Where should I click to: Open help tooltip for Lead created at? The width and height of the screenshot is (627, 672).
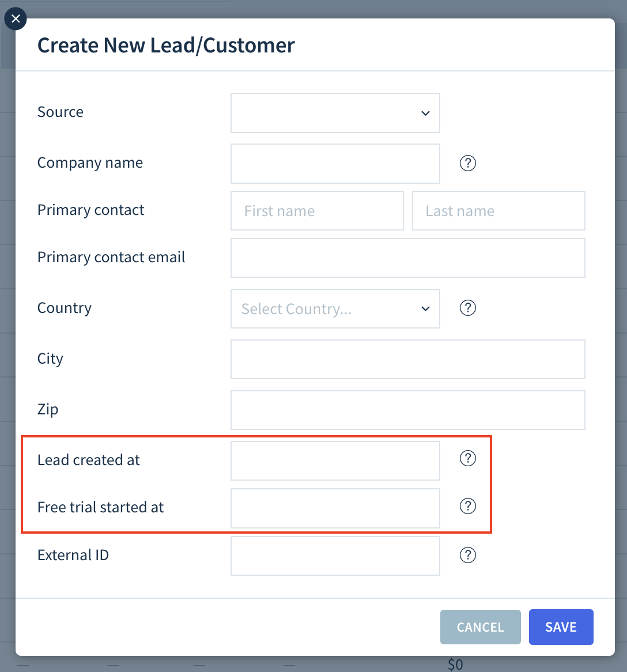(x=467, y=459)
